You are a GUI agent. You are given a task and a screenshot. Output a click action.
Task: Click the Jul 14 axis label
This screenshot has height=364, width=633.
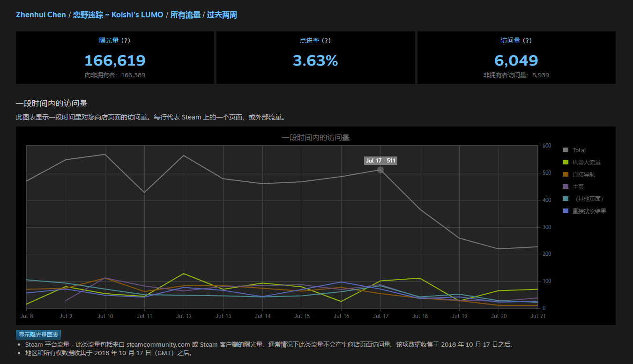262,317
